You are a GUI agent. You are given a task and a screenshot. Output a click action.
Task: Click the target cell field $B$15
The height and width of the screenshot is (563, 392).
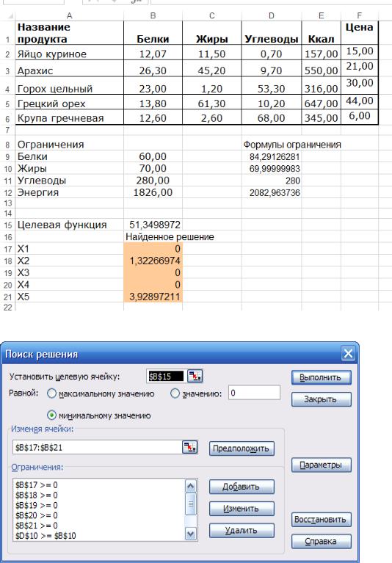pos(166,377)
